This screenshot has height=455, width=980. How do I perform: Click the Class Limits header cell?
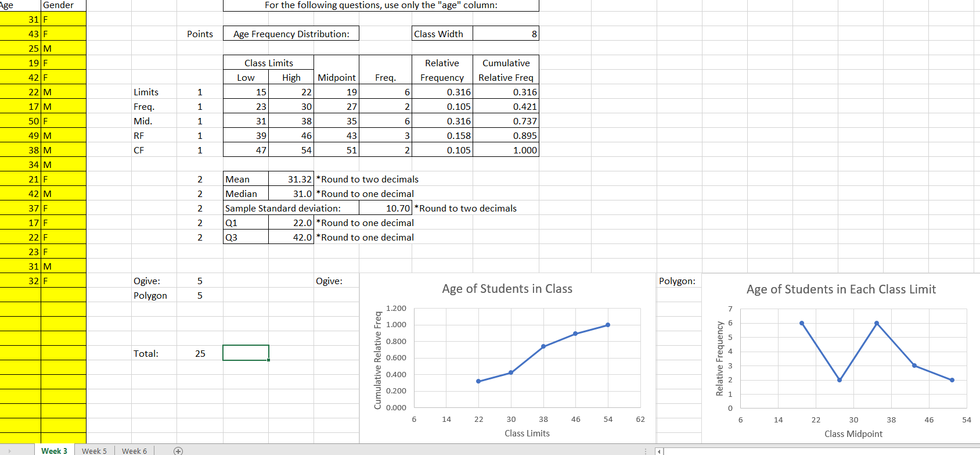pos(268,63)
